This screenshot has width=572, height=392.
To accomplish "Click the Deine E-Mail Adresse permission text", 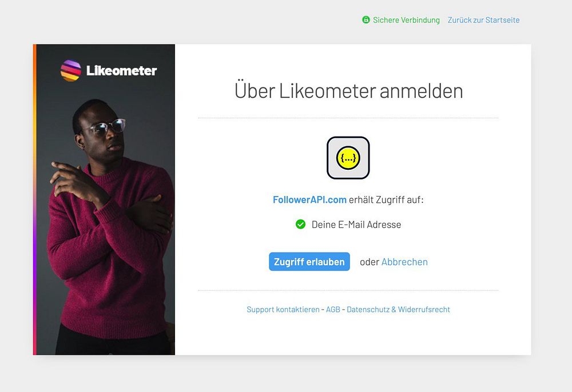I will tap(356, 225).
